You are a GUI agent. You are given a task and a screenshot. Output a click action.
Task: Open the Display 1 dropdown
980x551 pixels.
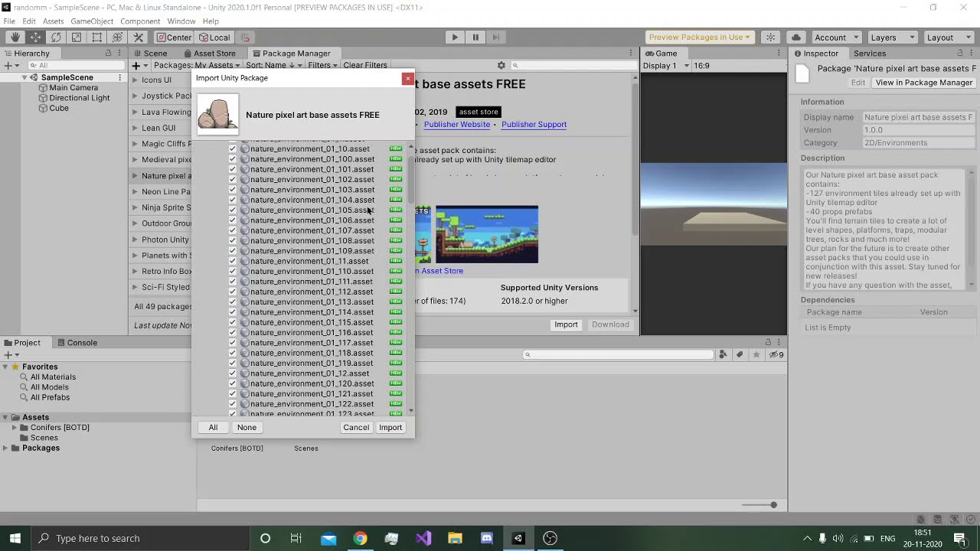[x=666, y=66]
